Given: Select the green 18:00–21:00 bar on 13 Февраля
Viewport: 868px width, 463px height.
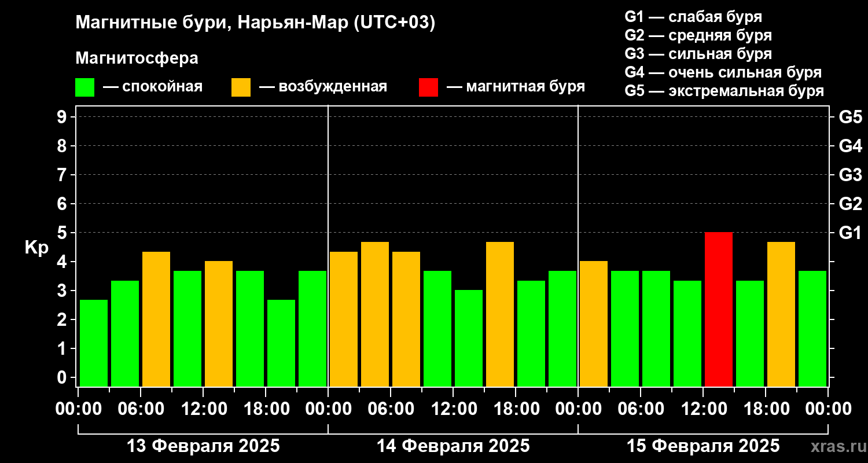Looking at the screenshot, I should pyautogui.click(x=281, y=343).
